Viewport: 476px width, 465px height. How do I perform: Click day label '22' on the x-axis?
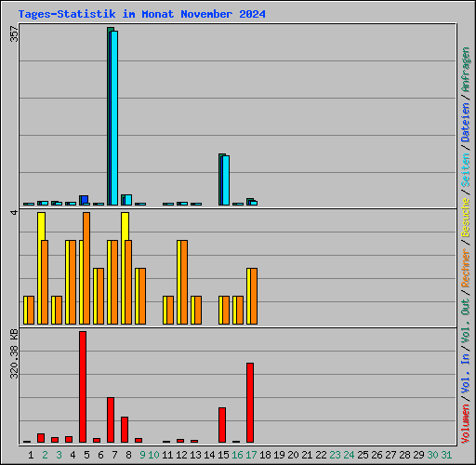[321, 455]
